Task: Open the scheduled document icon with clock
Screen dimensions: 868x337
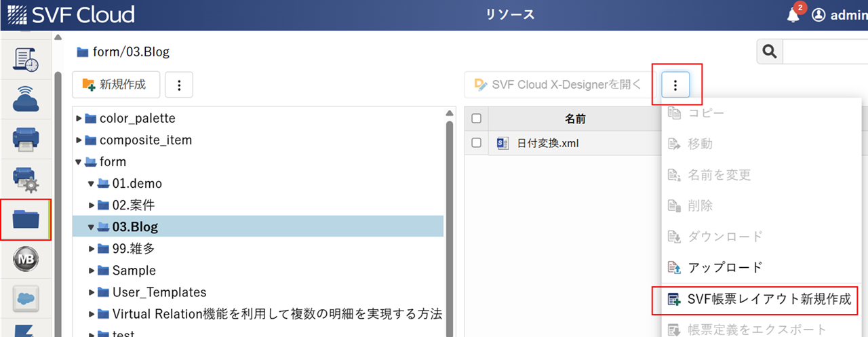Action: click(x=26, y=60)
